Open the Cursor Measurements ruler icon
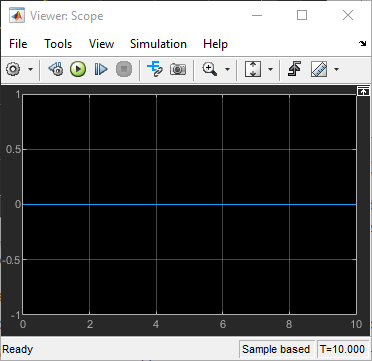372x361 pixels. (x=319, y=69)
